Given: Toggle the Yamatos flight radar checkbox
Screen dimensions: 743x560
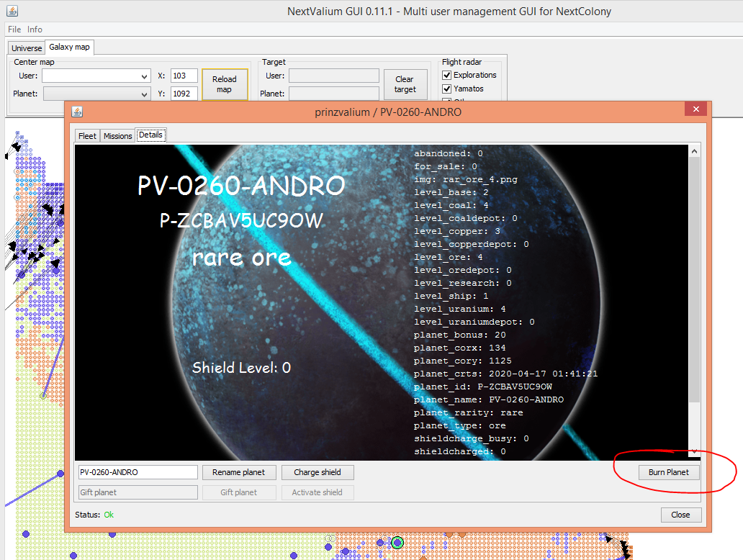Looking at the screenshot, I should pos(447,89).
